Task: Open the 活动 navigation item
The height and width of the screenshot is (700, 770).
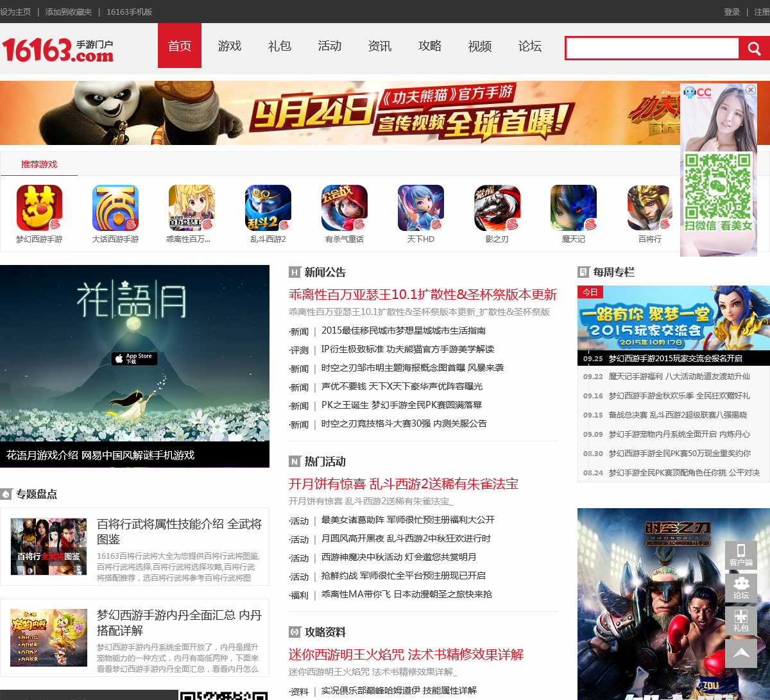Action: click(x=330, y=46)
